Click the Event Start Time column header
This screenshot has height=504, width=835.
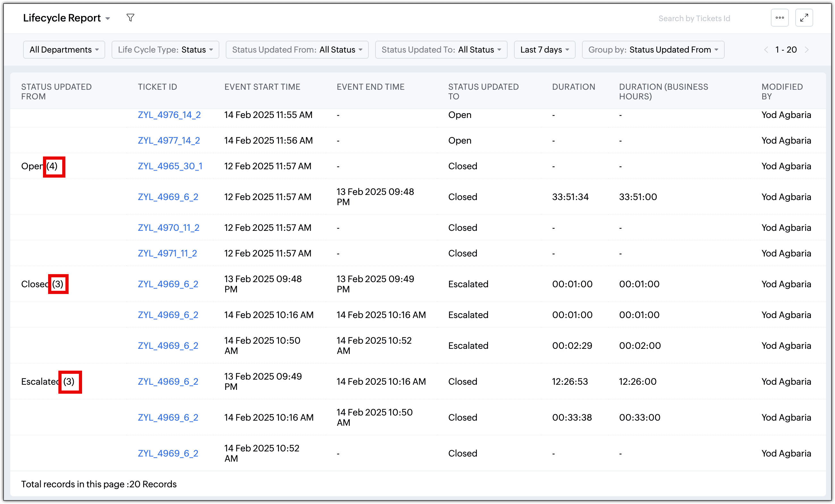262,87
